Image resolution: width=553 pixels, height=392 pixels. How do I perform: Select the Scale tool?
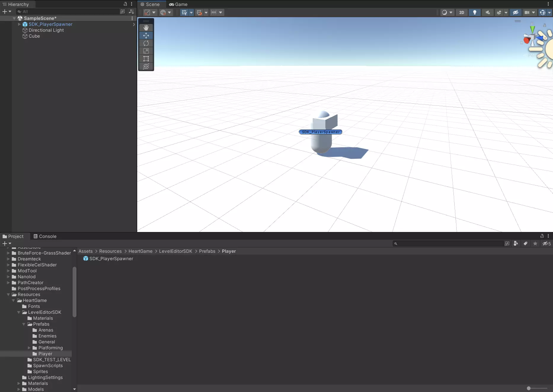coord(146,51)
